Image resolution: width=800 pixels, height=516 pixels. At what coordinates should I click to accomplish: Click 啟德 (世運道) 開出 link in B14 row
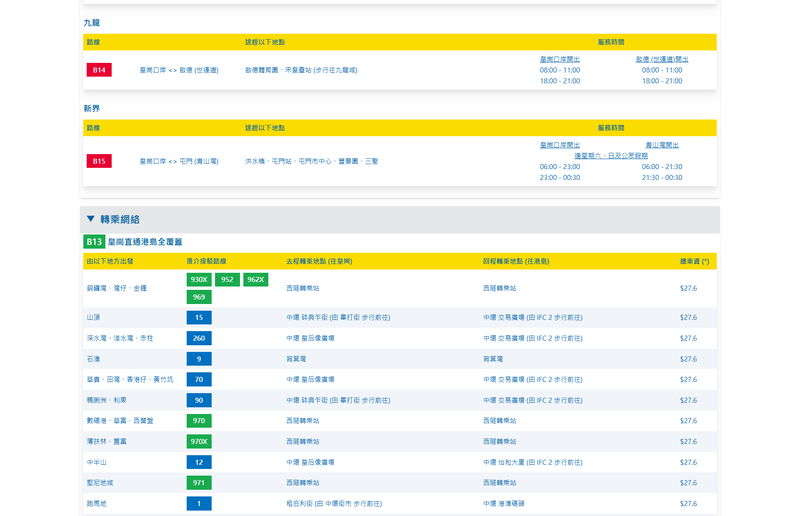662,59
